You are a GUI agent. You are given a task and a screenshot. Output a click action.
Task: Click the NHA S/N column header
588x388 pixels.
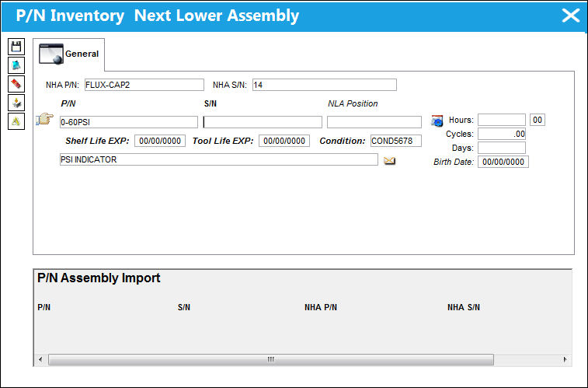(464, 307)
